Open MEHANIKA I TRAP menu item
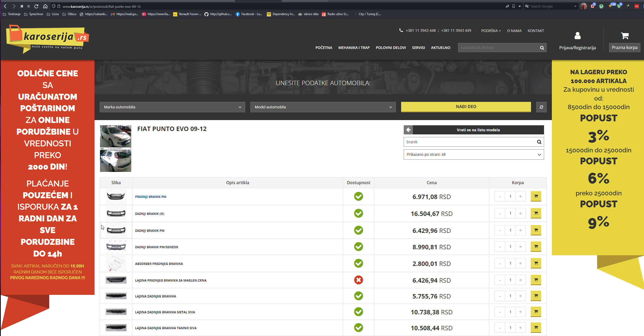Image resolution: width=644 pixels, height=336 pixels. [354, 48]
